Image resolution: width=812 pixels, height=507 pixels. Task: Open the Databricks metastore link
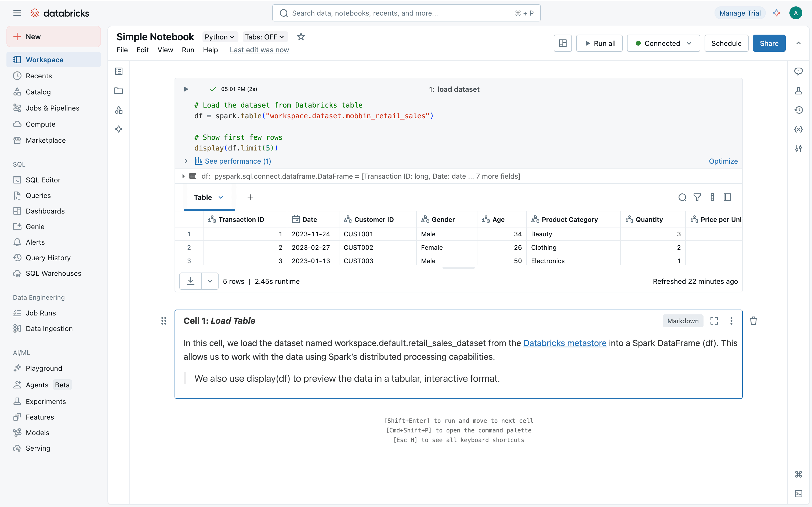[565, 343]
